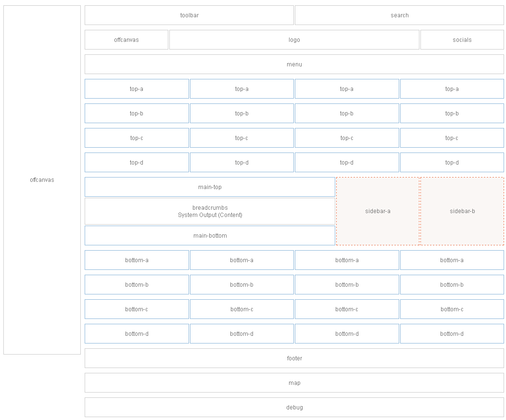506x420 pixels.
Task: Click the leftmost bottom-a block
Action: (137, 260)
